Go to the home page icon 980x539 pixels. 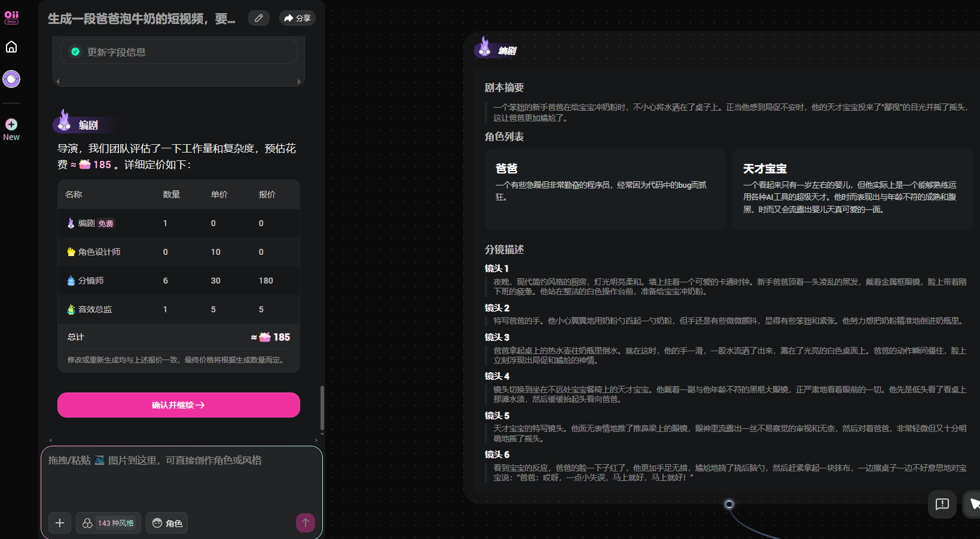11,47
